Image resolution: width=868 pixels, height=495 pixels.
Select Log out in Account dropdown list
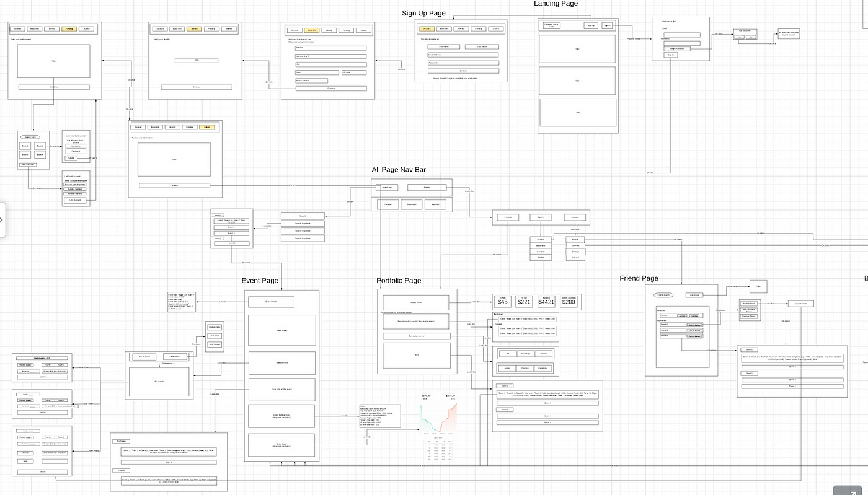coord(575,257)
